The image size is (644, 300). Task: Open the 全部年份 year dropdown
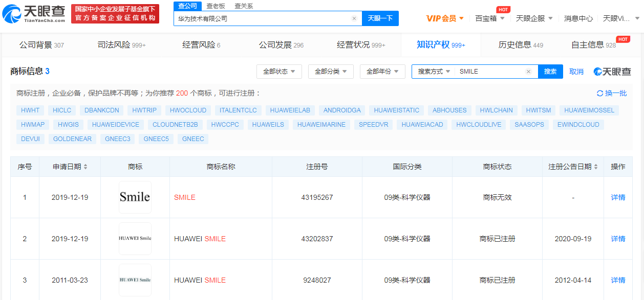(382, 72)
